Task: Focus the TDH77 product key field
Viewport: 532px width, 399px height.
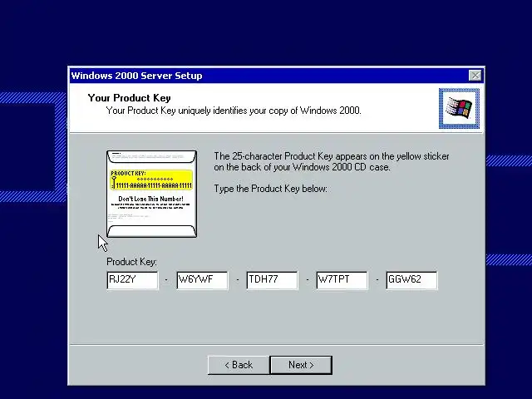Action: (x=272, y=280)
